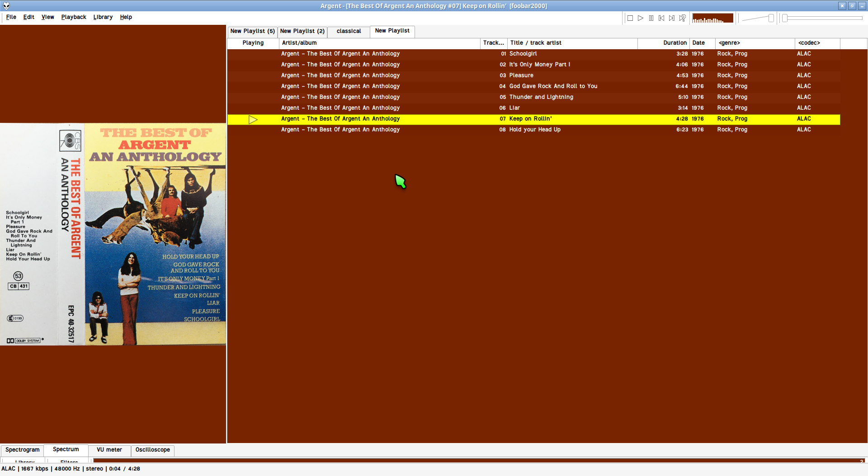This screenshot has width=868, height=476.
Task: Click the seek bar in toolbar
Action: (x=823, y=18)
